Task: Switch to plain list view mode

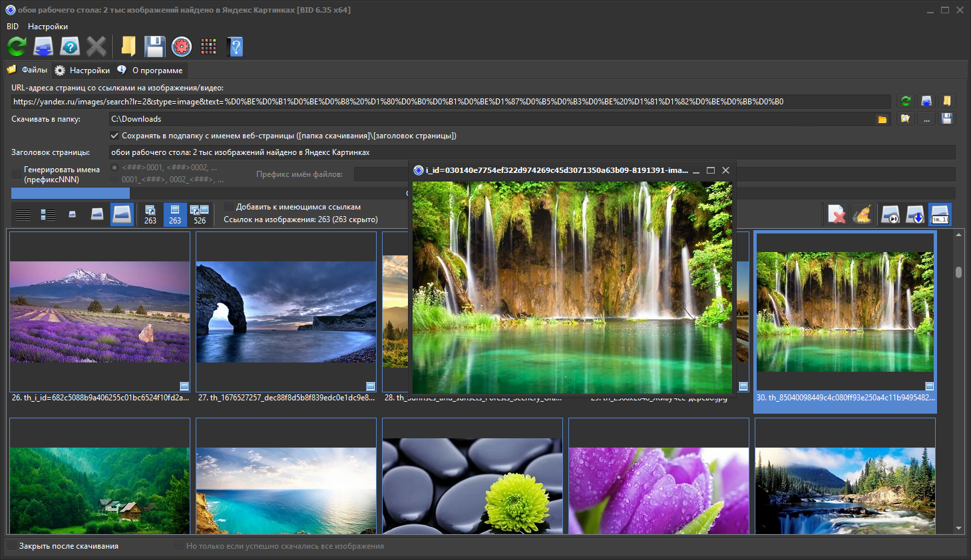Action: click(x=23, y=214)
